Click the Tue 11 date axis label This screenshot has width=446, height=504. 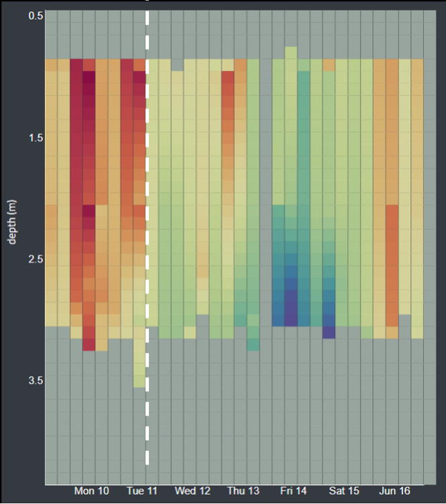click(142, 491)
